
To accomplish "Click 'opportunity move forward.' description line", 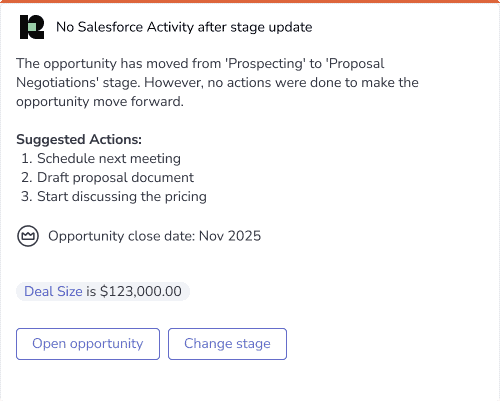I will coord(100,101).
